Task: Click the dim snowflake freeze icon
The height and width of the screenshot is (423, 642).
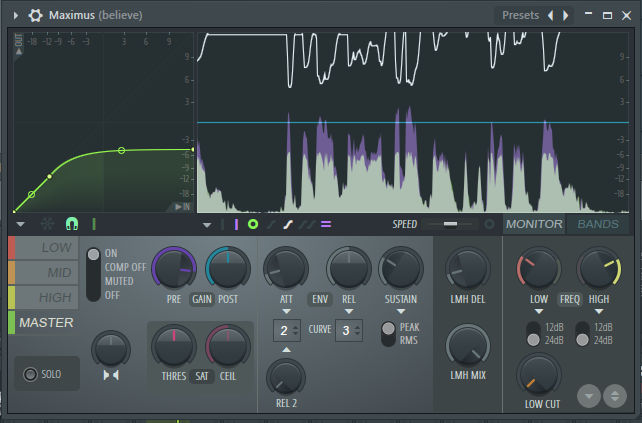Action: pyautogui.click(x=47, y=224)
